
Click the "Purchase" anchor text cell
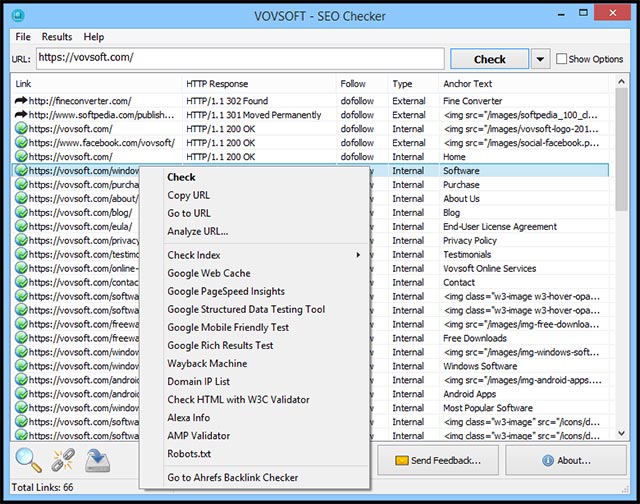[x=461, y=184]
